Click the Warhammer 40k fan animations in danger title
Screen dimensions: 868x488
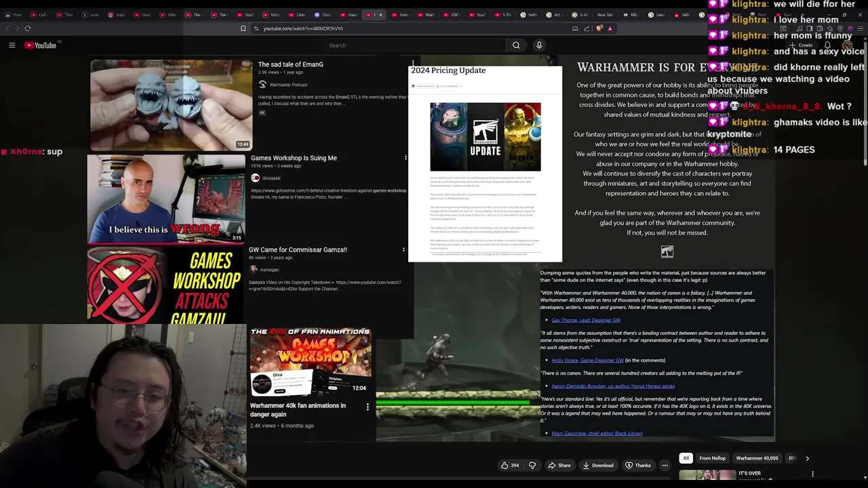[x=298, y=410]
